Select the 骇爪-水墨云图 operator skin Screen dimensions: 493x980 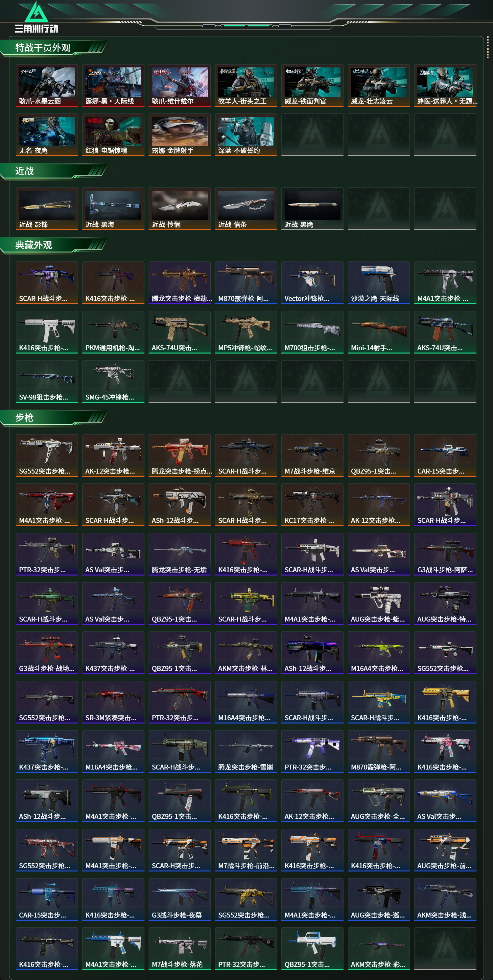47,85
